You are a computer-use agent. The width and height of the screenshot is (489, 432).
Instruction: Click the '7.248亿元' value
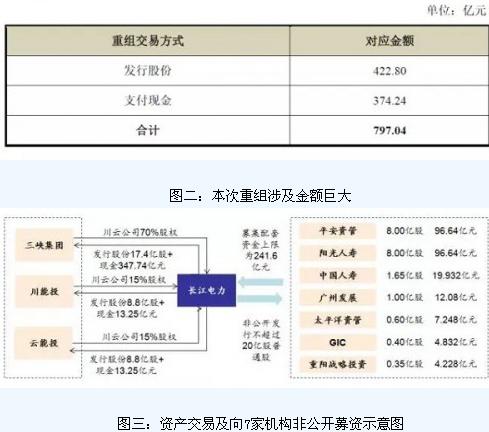pos(455,320)
